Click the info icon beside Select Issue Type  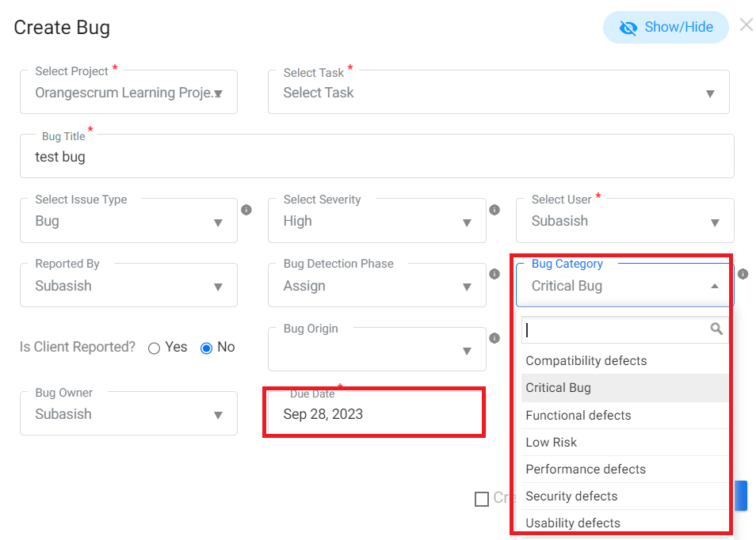(x=246, y=210)
